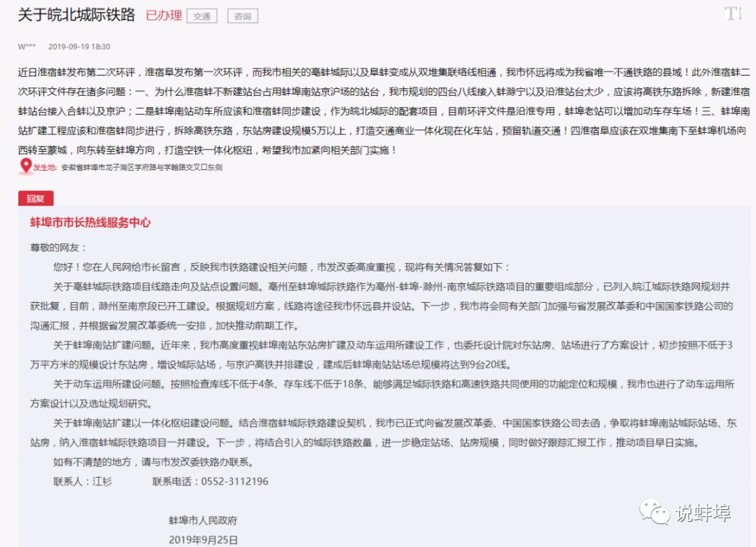Click the paragraph starting with 近日淮宿蚌发布

tap(378, 111)
